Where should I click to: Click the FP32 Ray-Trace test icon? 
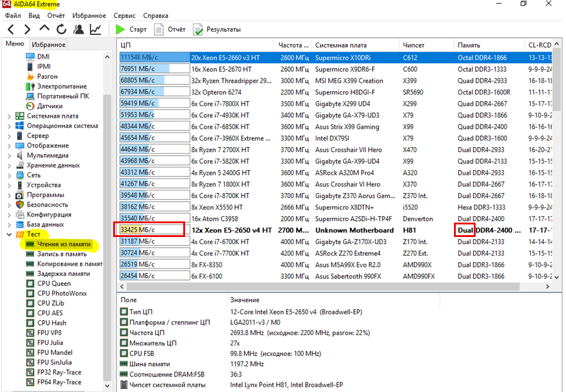[x=31, y=372]
